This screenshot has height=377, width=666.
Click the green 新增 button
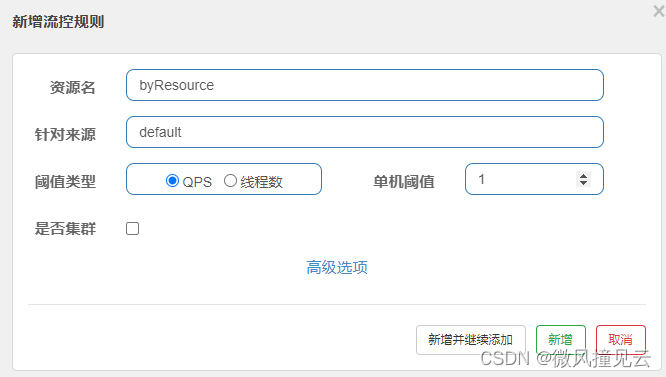tap(561, 340)
